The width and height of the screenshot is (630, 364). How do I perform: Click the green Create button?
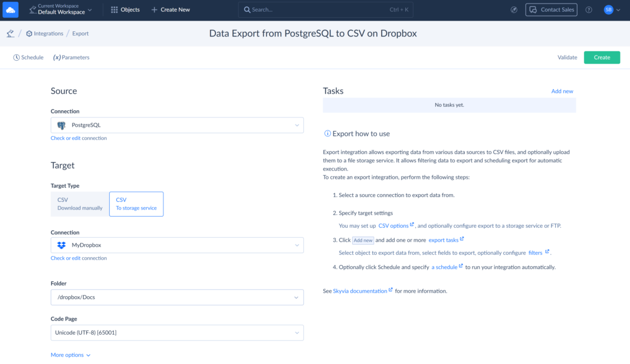tap(602, 57)
